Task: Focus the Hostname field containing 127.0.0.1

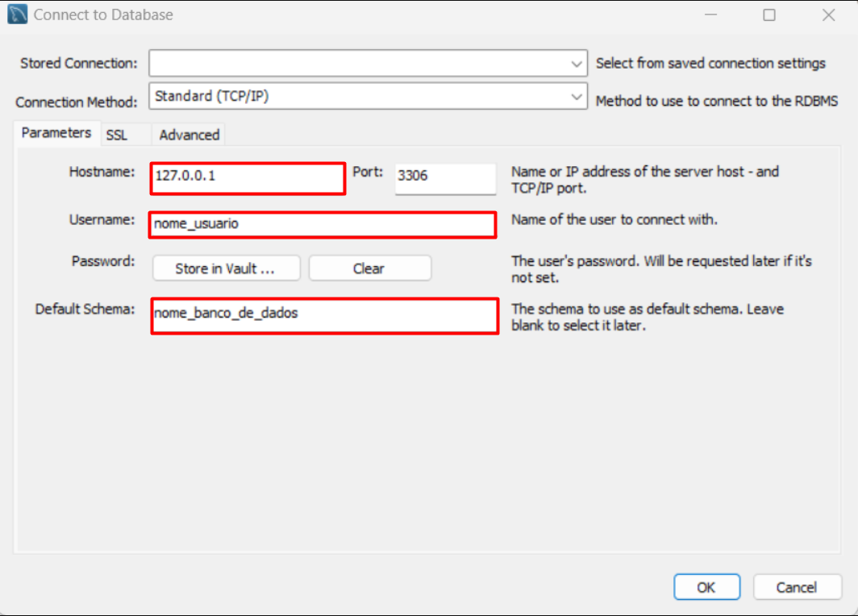Action: [248, 177]
